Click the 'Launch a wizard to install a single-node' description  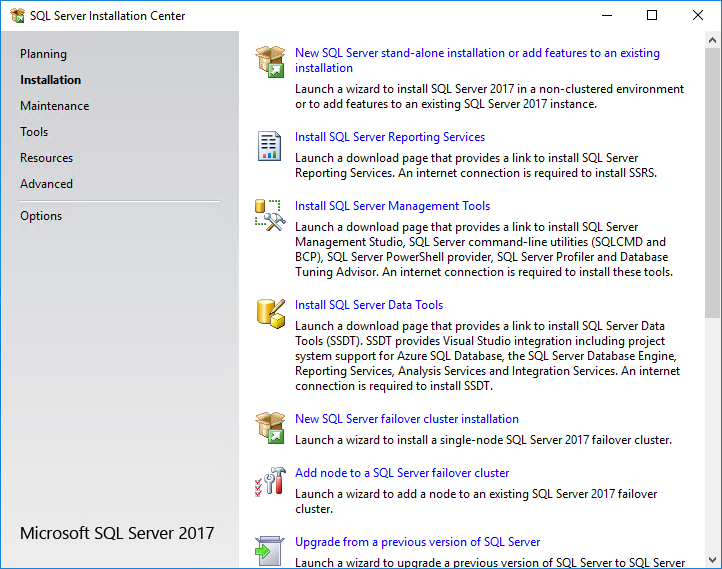coord(483,440)
